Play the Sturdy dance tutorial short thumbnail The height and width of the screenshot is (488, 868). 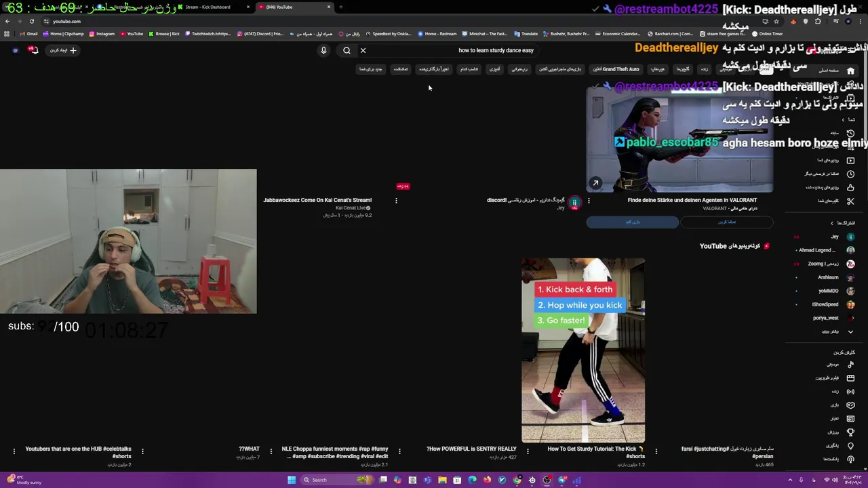point(583,350)
